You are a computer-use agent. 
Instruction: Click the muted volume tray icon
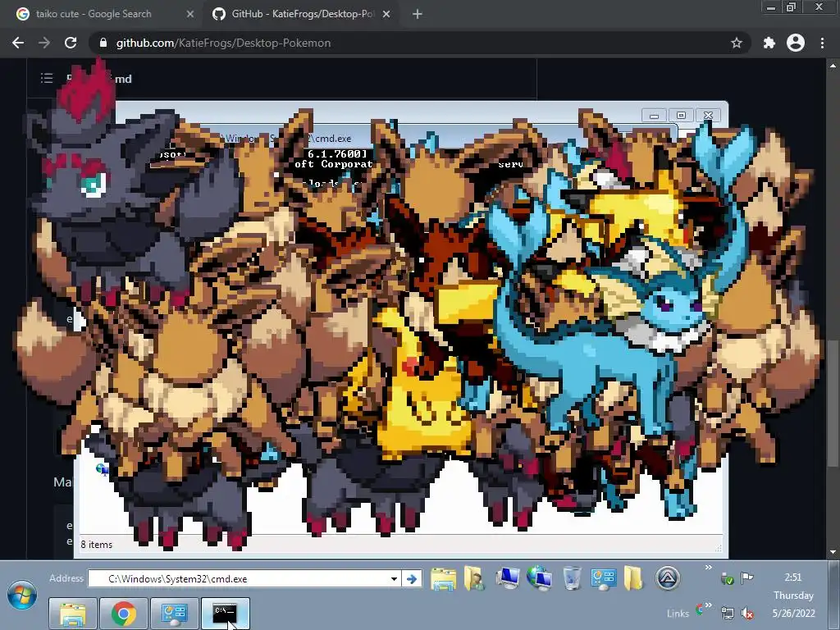click(x=747, y=613)
